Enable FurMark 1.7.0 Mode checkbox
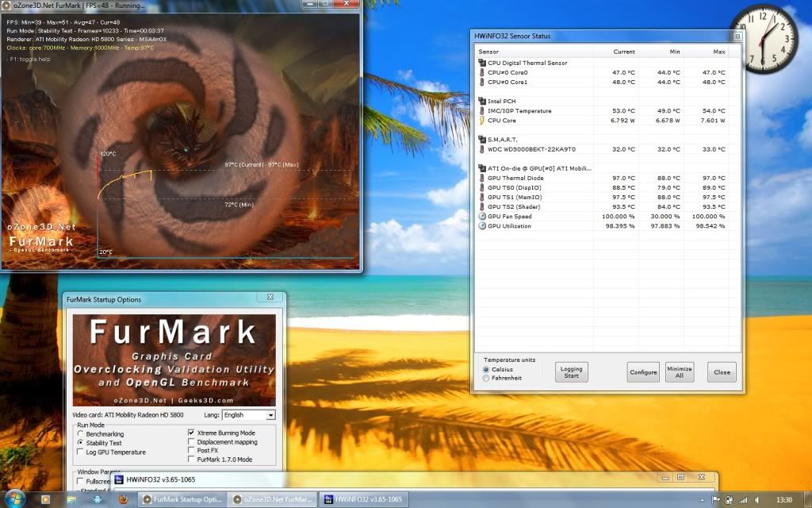The height and width of the screenshot is (508, 812). coord(191,460)
